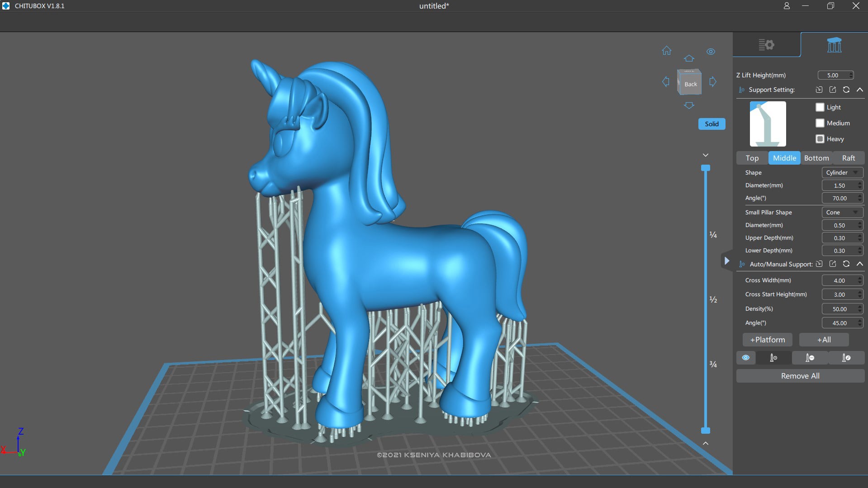Viewport: 868px width, 488px height.
Task: Collapse the right panel with the triangle
Action: coord(726,261)
